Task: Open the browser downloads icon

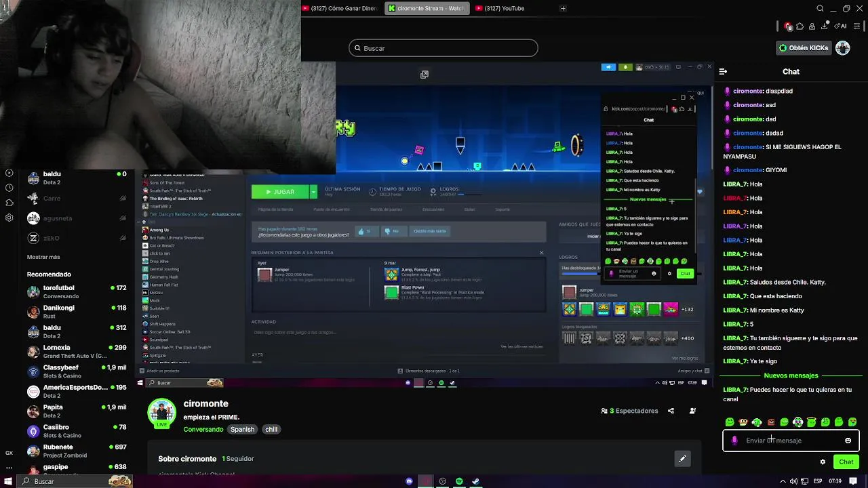Action: tap(824, 26)
